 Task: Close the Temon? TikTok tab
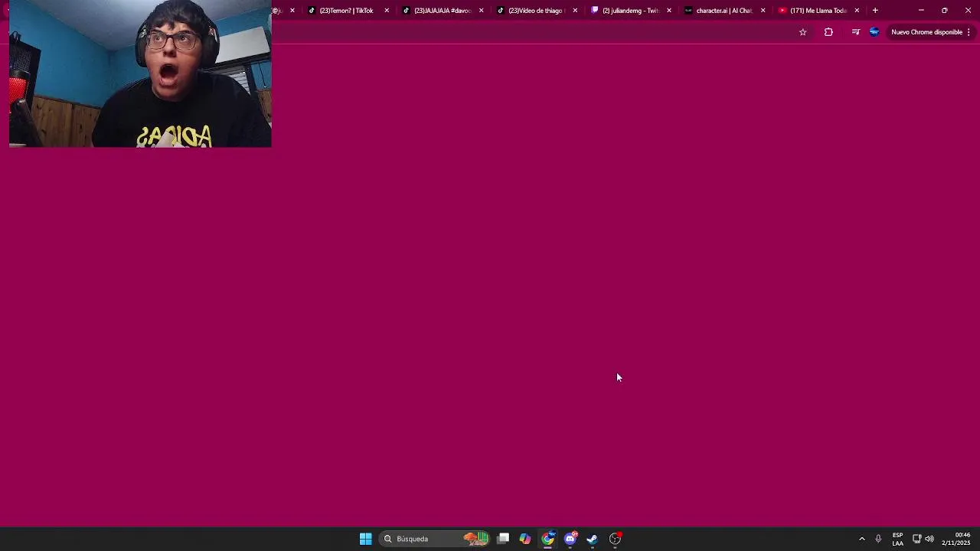387,11
